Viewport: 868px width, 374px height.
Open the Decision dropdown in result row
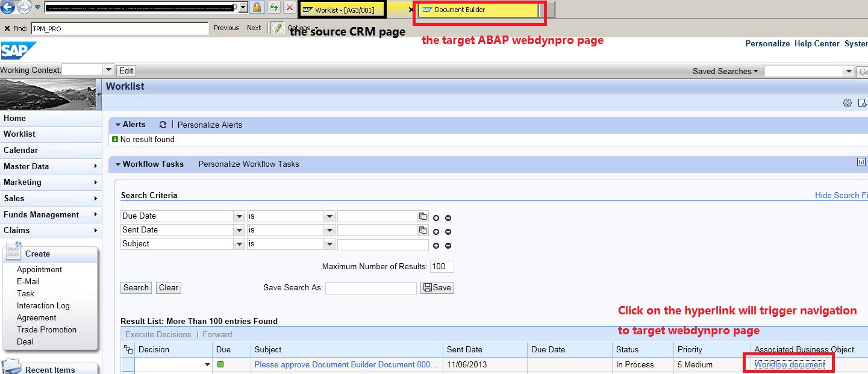[x=207, y=365]
